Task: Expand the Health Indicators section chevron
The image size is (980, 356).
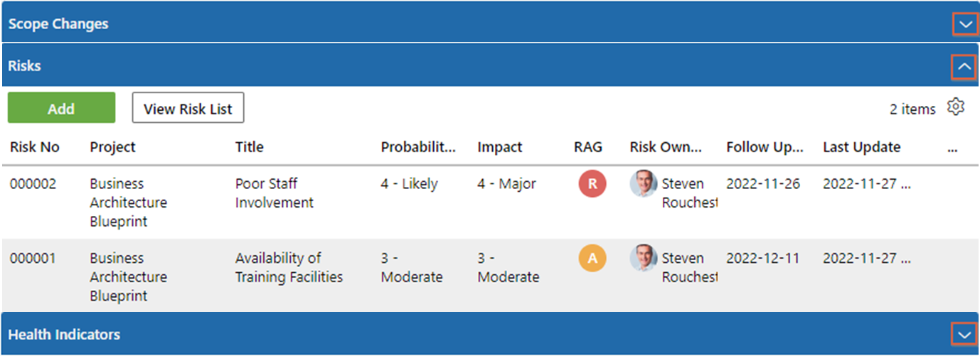Action: tap(965, 334)
